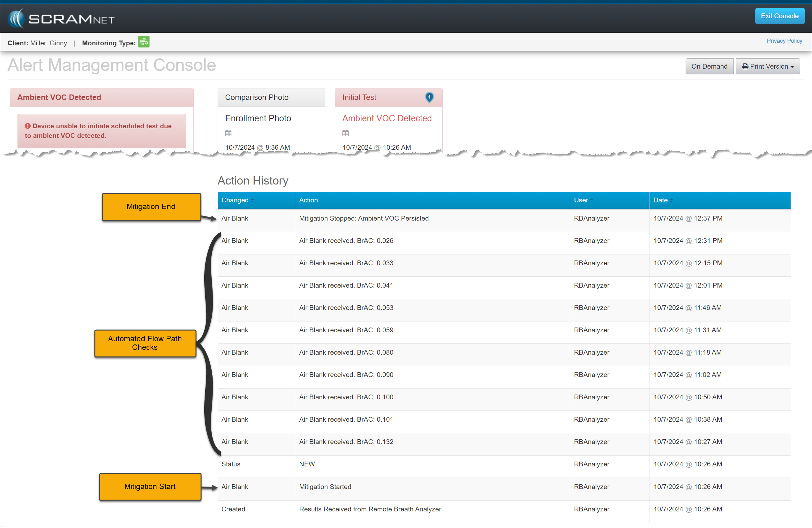
Task: Sort by the Date column arrows
Action: (x=672, y=200)
